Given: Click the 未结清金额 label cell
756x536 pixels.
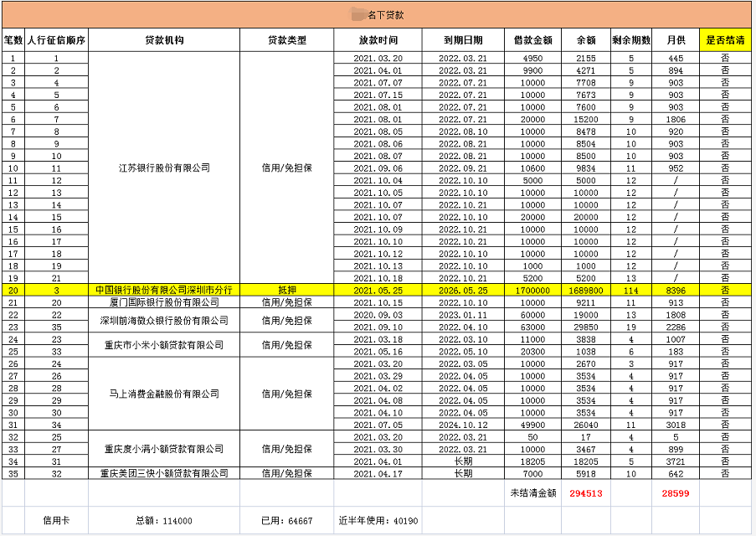Looking at the screenshot, I should pyautogui.click(x=532, y=493).
